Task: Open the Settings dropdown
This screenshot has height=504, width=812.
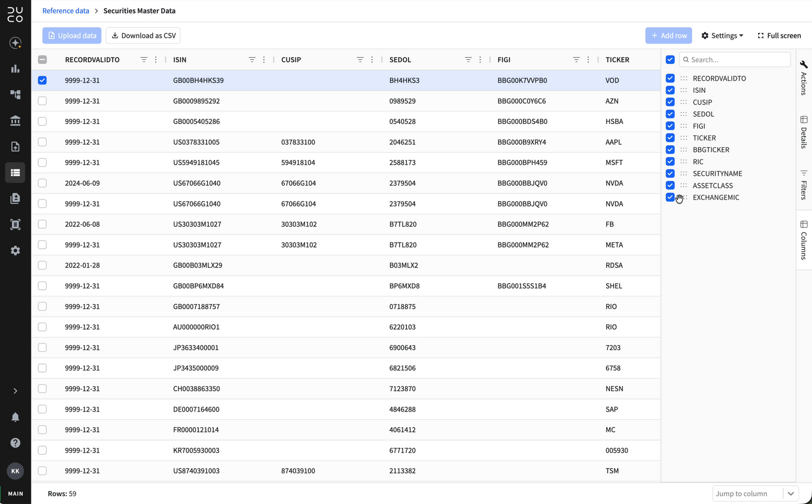Action: point(722,36)
